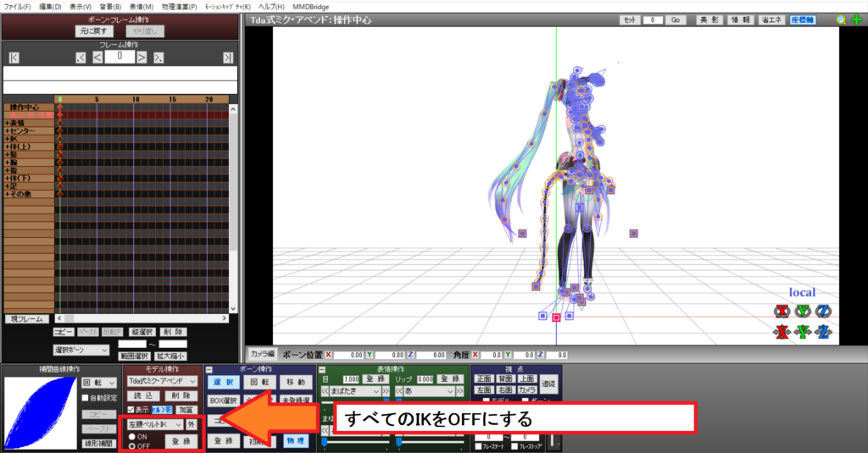Check the フレ・スタート checkbox
868x453 pixels.
pyautogui.click(x=479, y=446)
